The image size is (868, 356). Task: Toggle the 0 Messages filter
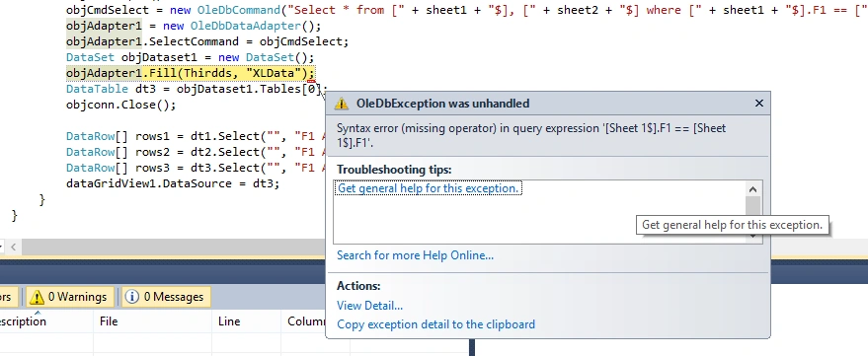coord(166,297)
